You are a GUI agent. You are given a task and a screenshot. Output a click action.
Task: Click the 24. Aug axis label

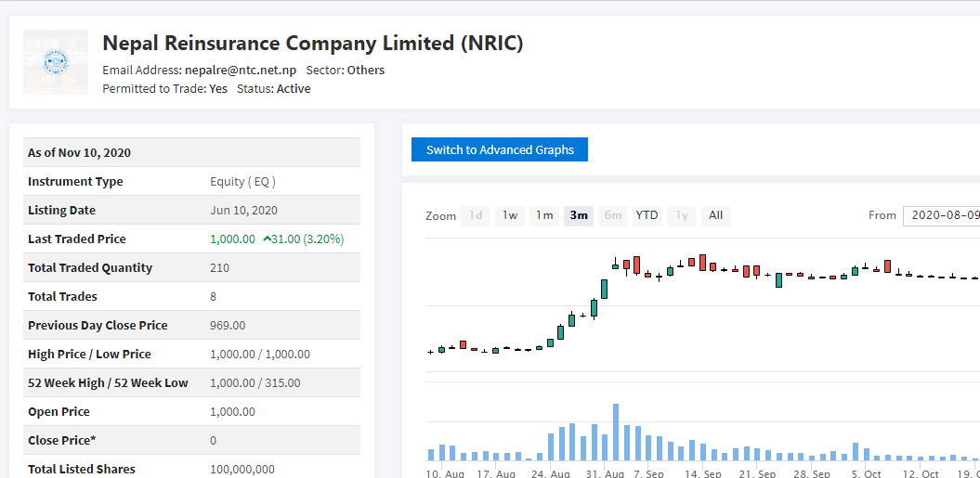551,473
